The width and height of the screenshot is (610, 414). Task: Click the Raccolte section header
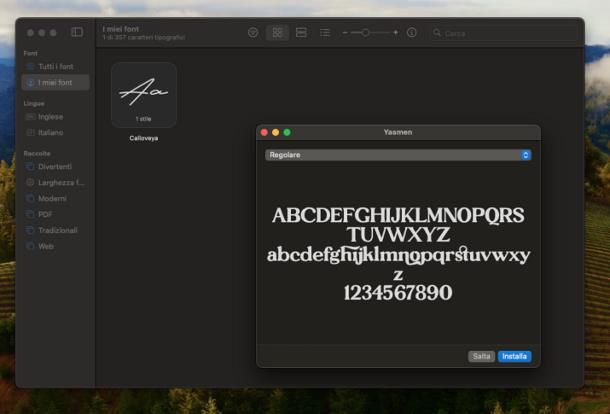[x=37, y=154]
